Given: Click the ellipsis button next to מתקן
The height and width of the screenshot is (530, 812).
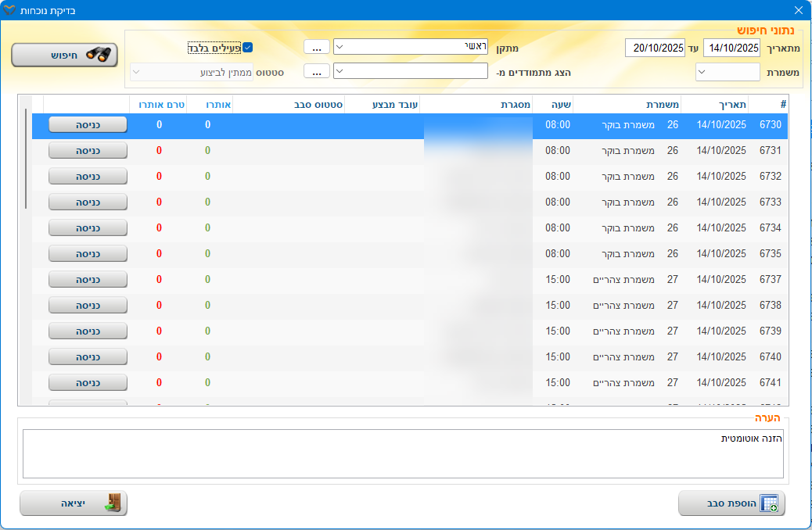Looking at the screenshot, I should click(x=315, y=47).
